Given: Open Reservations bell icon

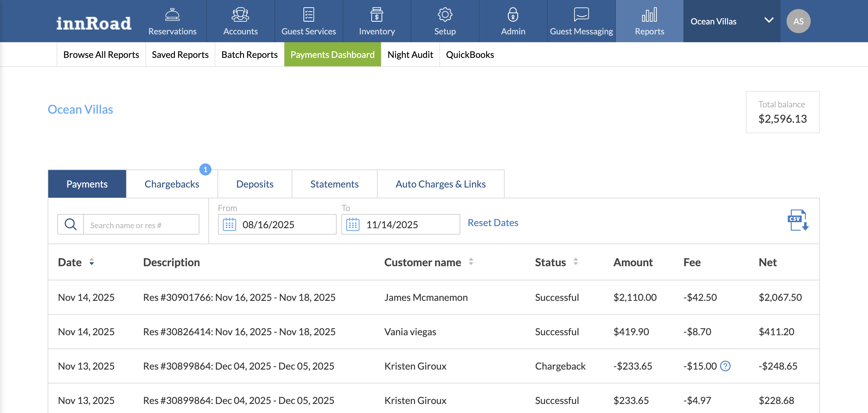Looking at the screenshot, I should pyautogui.click(x=172, y=14).
